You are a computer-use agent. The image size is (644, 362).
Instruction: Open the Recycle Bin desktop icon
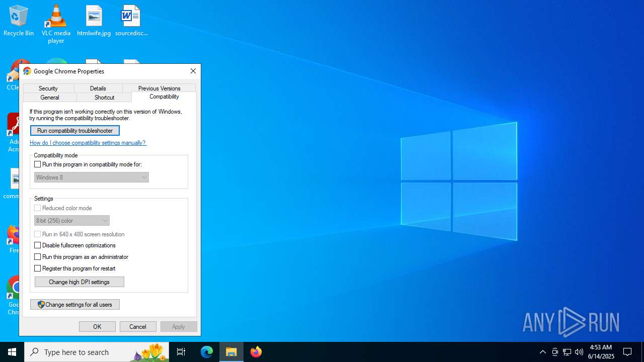coord(19,20)
